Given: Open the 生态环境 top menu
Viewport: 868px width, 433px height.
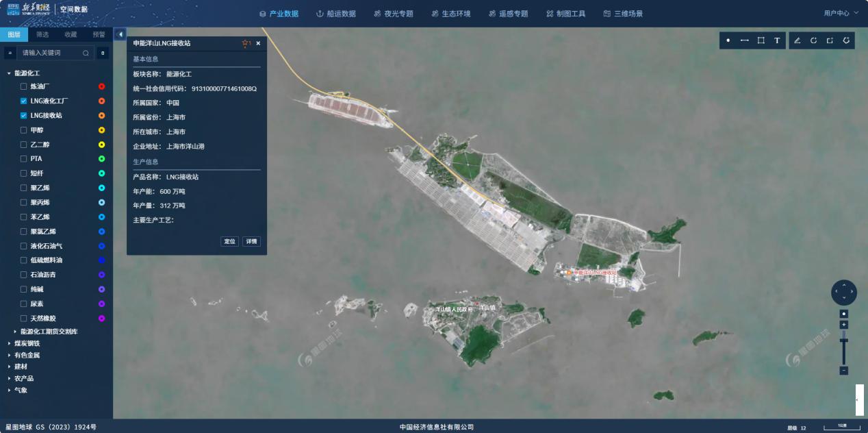Looking at the screenshot, I should click(451, 14).
